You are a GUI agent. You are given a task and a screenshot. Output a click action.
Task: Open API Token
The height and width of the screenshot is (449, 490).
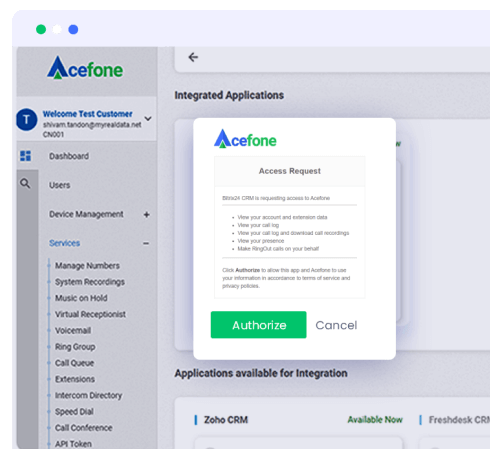[x=73, y=444]
